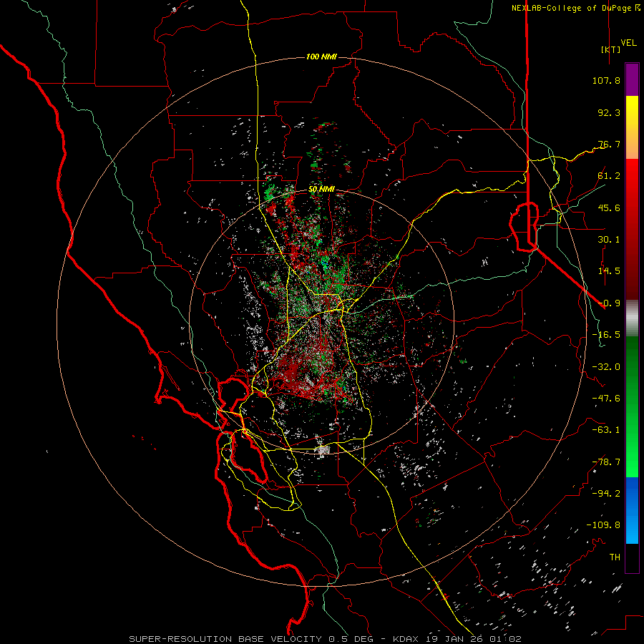The height and width of the screenshot is (644, 644).
Task: Click the 45.6 velocity scale value
Action: (x=609, y=208)
